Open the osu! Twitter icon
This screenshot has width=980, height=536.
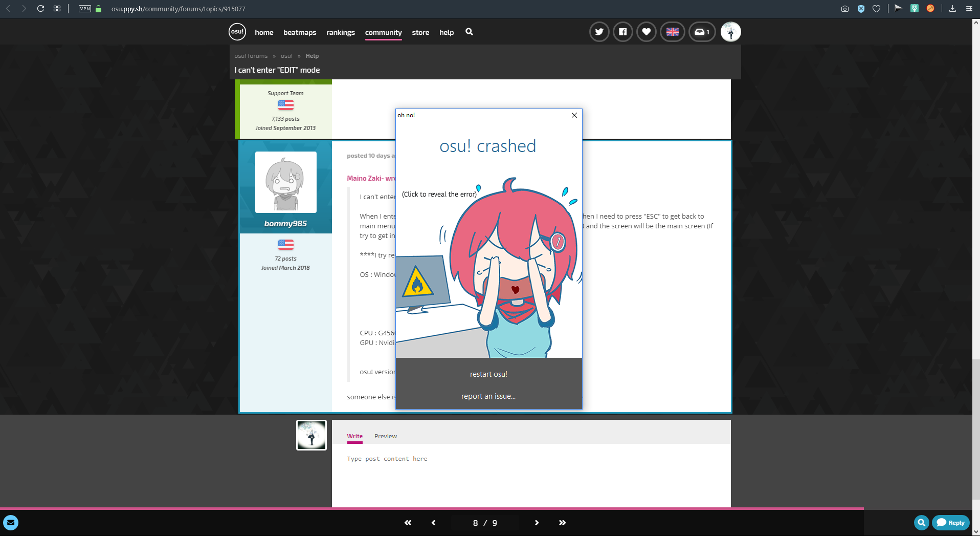pos(599,32)
